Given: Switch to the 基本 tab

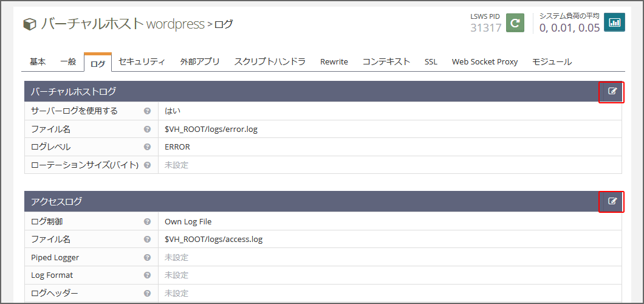Looking at the screenshot, I should click(x=38, y=62).
